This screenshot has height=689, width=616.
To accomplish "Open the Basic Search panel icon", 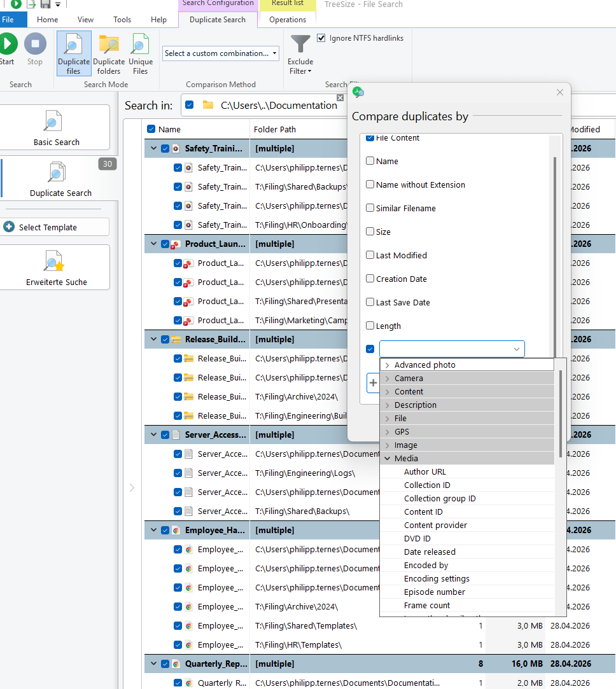I will click(x=53, y=121).
